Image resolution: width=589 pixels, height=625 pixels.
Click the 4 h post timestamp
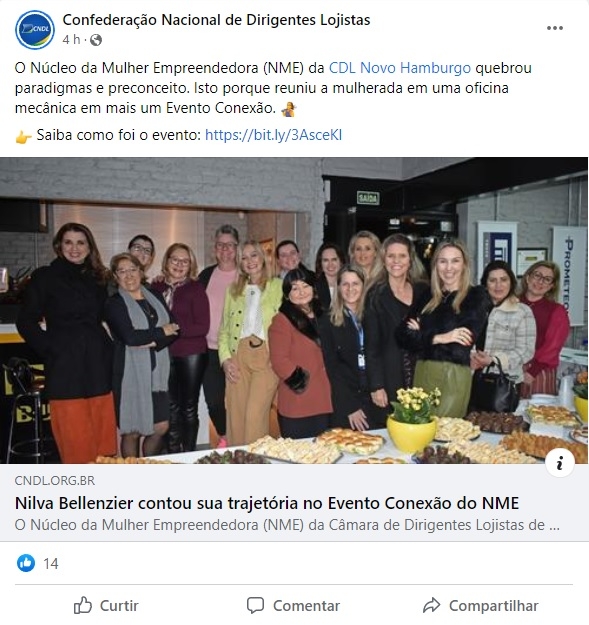[x=71, y=40]
